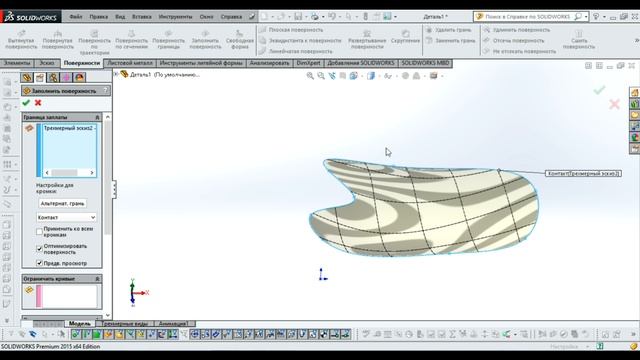Switch to the Эскиз ribbon tab
Viewport: 640px width, 360px height.
(x=47, y=63)
